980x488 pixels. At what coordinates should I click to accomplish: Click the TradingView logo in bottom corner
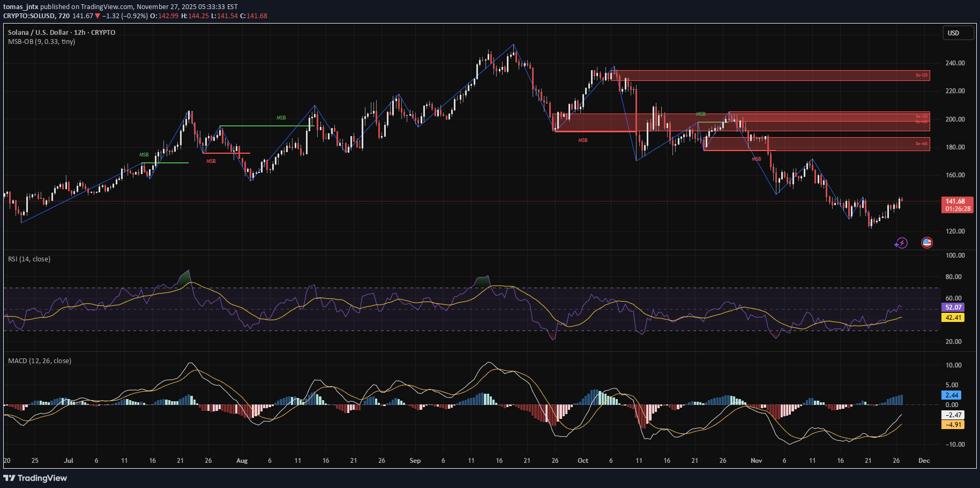pyautogui.click(x=35, y=478)
